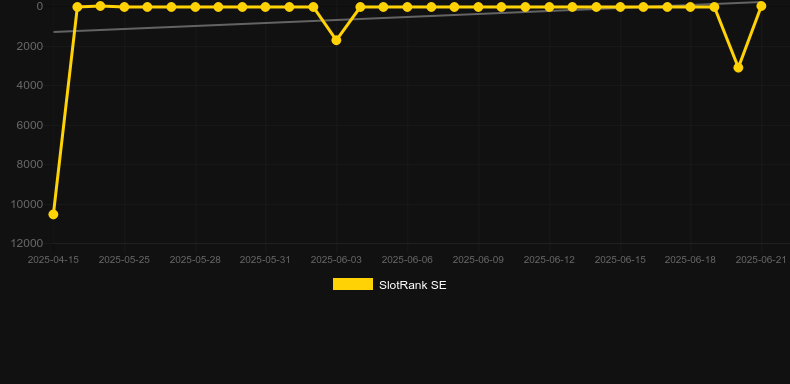
Task: Click the SlotRank SE yellow legend swatch
Action: [x=353, y=284]
